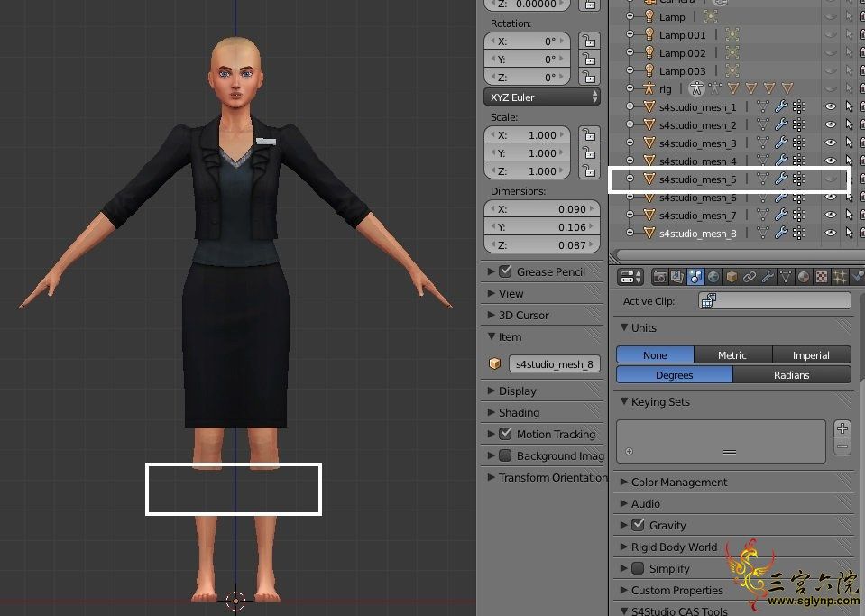Click the lock icon for Scale Z
Viewport: 865px width, 616px height.
[x=589, y=171]
